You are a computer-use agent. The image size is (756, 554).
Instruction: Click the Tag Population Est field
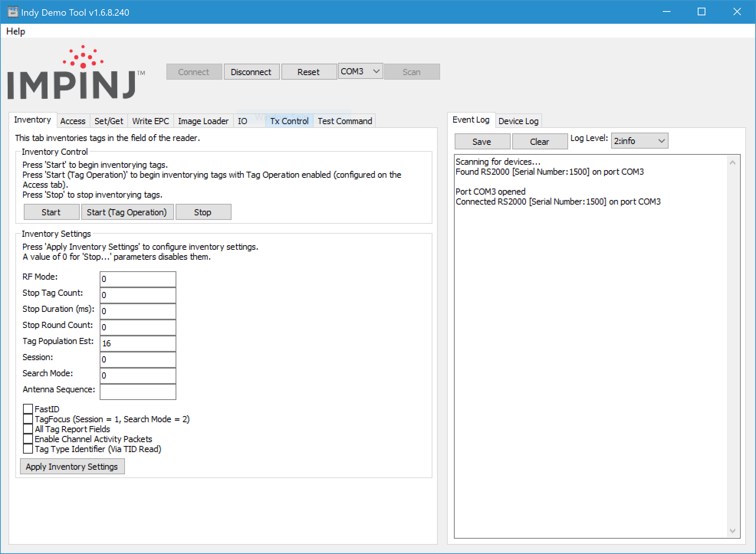point(138,343)
